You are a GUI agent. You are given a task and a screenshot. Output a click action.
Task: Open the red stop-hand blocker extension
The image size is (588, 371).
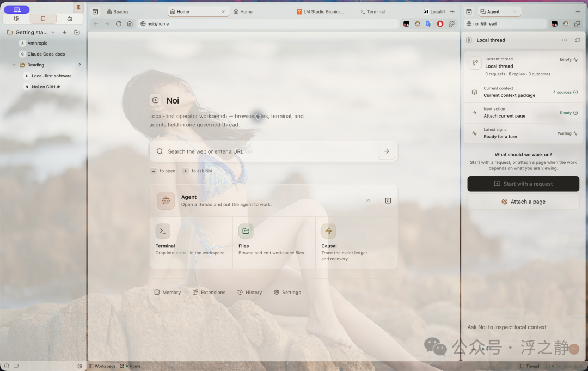click(x=440, y=23)
